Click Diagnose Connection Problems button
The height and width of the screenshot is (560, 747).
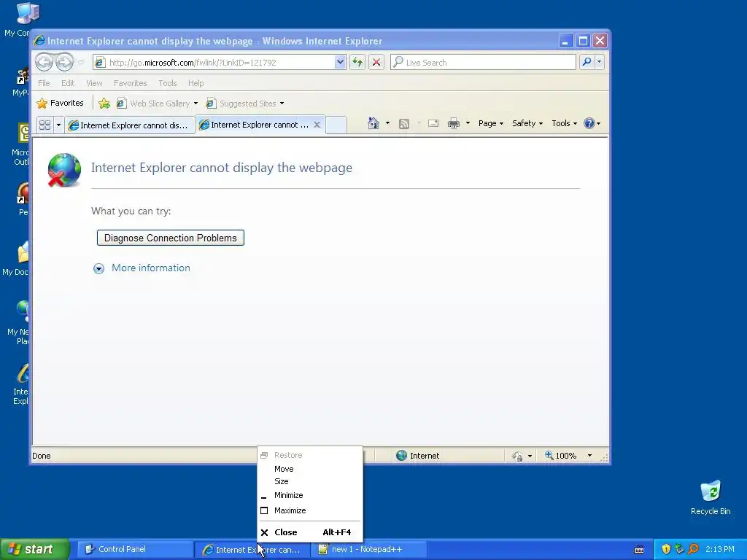pos(171,238)
